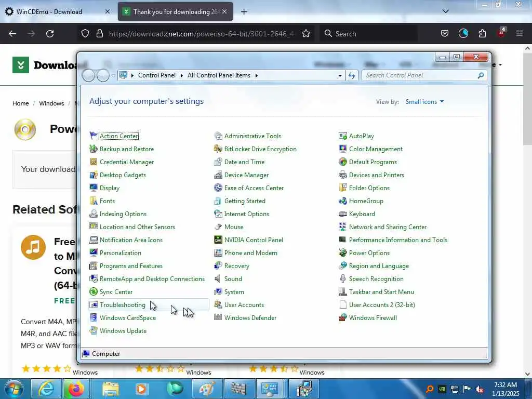Reload the page in Firefox
Image resolution: width=532 pixels, height=399 pixels.
50,34
